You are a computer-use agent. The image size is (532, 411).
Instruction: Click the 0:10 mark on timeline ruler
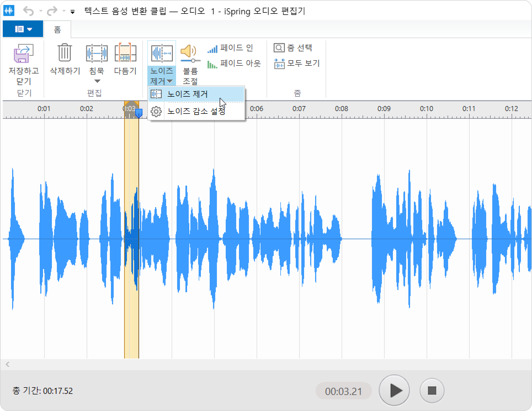(x=427, y=109)
